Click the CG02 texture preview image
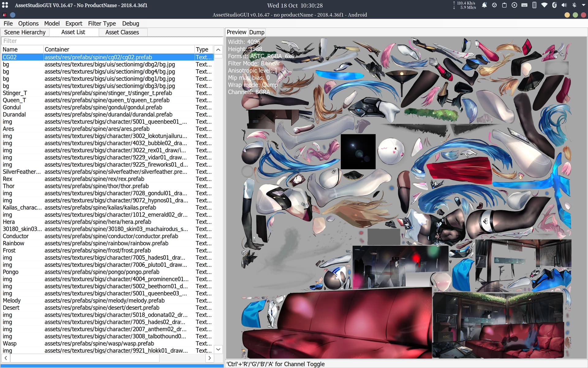This screenshot has width=588, height=368. point(406,198)
